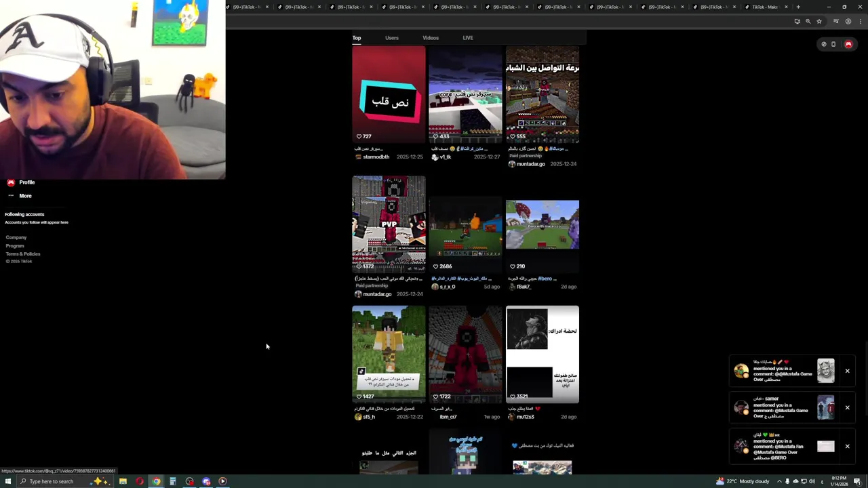Open the red-suit video with 1722 likes
The image size is (868, 488).
click(x=465, y=354)
